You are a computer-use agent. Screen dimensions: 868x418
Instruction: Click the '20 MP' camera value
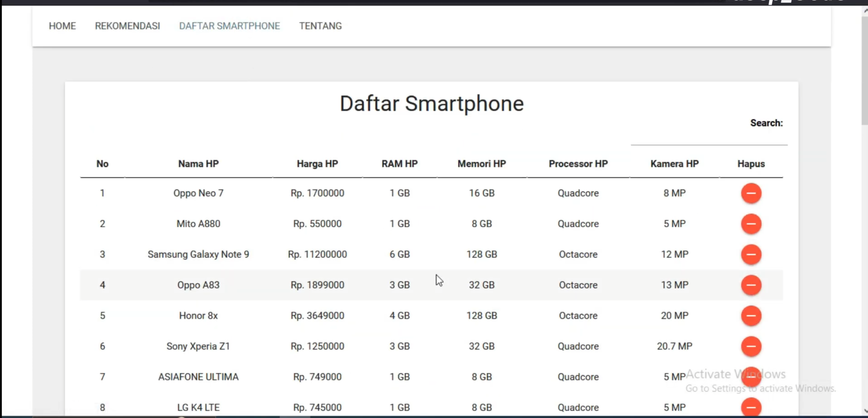(x=674, y=315)
